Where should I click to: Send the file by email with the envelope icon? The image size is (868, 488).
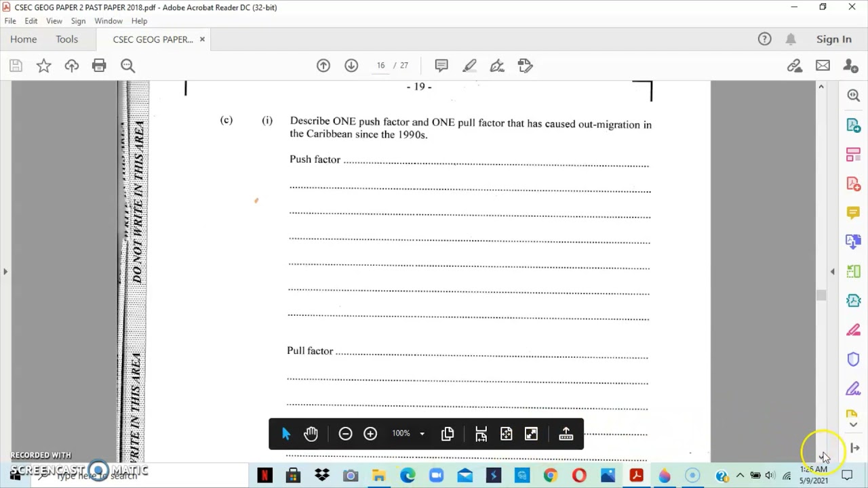(x=823, y=66)
